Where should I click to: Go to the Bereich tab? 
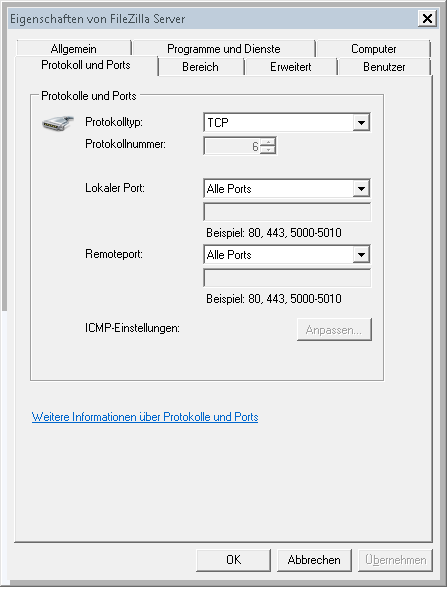[x=201, y=67]
